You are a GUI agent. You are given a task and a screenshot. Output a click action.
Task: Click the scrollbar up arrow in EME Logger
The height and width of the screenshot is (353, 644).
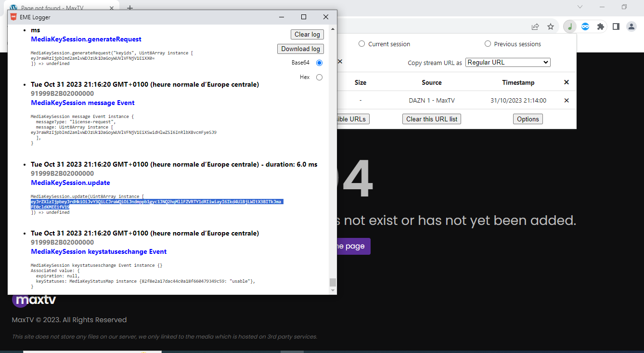[x=333, y=28]
